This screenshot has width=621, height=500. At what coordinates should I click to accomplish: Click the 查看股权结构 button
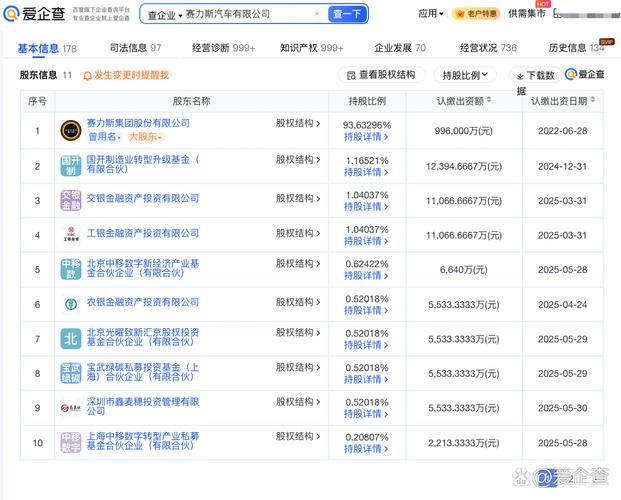(x=381, y=75)
